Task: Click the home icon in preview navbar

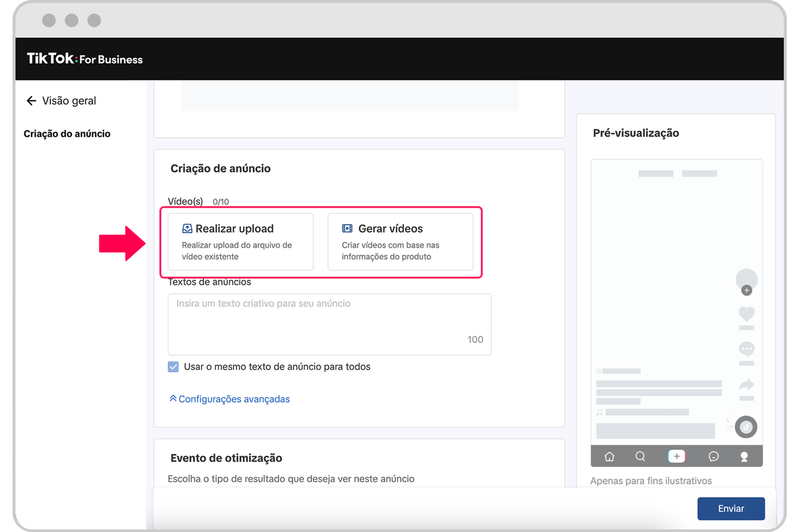Action: click(x=609, y=457)
